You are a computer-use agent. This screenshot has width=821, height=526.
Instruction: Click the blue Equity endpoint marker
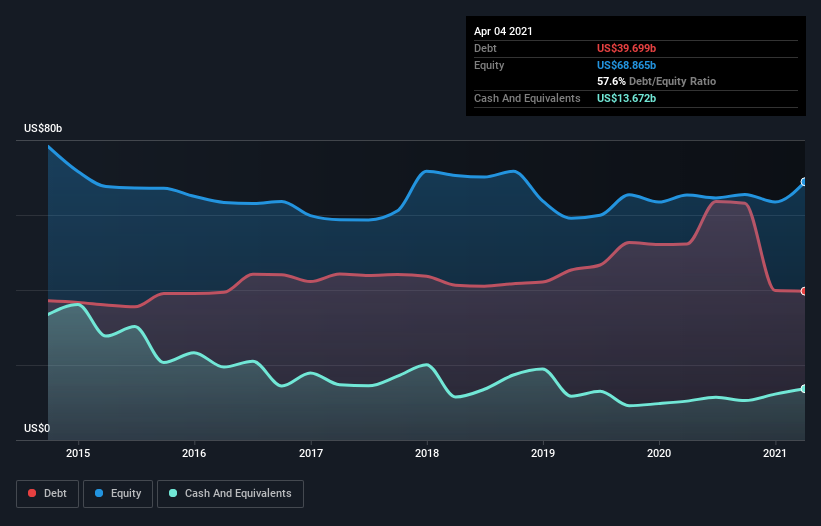click(804, 182)
